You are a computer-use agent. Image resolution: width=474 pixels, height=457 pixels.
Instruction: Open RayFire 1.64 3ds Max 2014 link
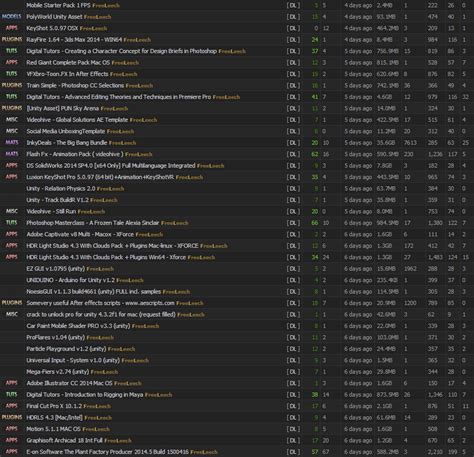[74, 40]
